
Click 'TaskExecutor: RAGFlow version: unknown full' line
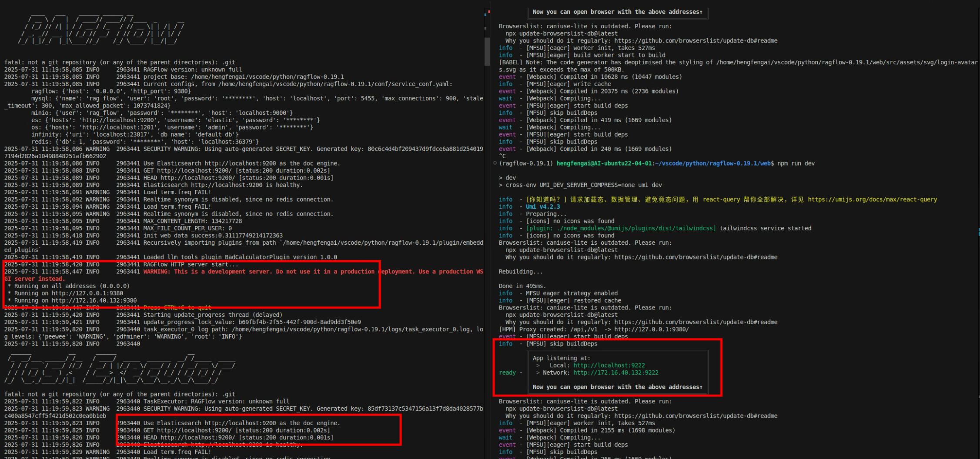pyautogui.click(x=147, y=402)
